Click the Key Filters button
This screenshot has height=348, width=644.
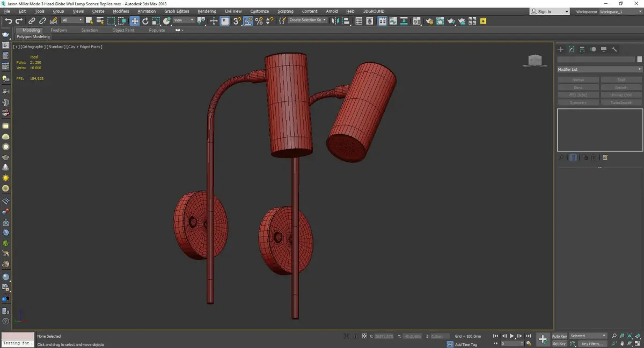click(591, 344)
